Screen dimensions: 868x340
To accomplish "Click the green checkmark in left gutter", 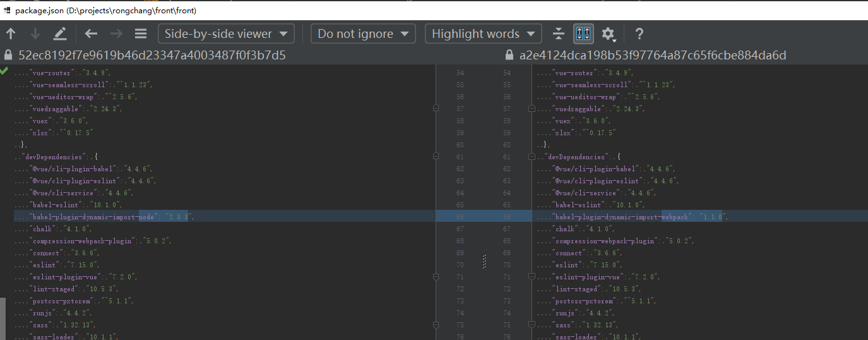I will [4, 71].
